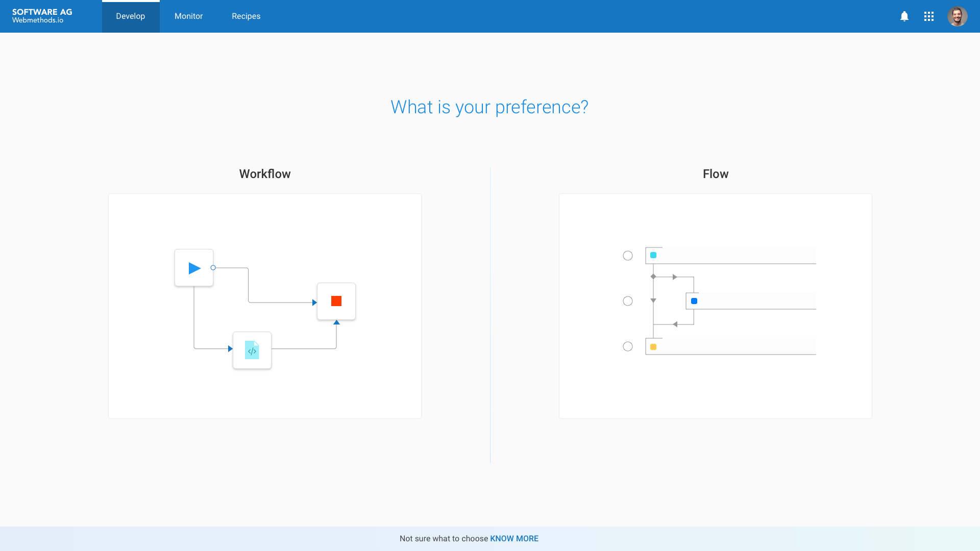Choose the Flow preference card
980x551 pixels.
(716, 306)
